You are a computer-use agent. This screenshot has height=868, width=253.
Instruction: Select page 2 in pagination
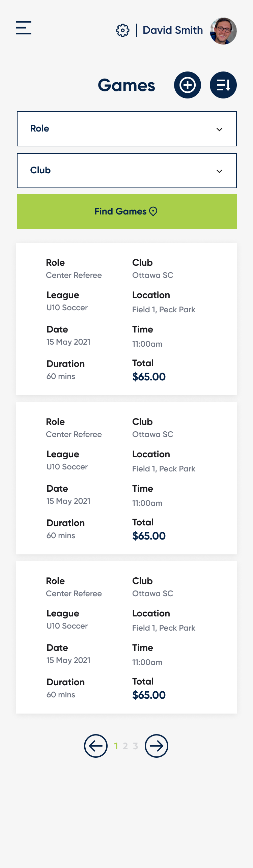pos(125,746)
